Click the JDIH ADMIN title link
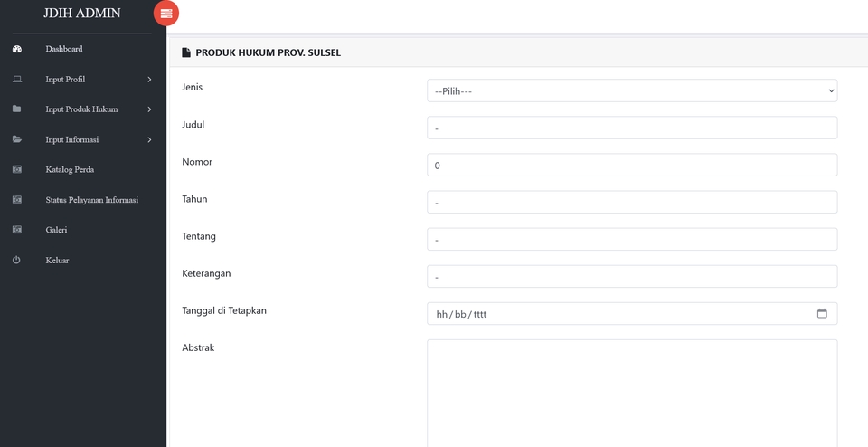Screen dimensions: 868x447 [x=81, y=14]
